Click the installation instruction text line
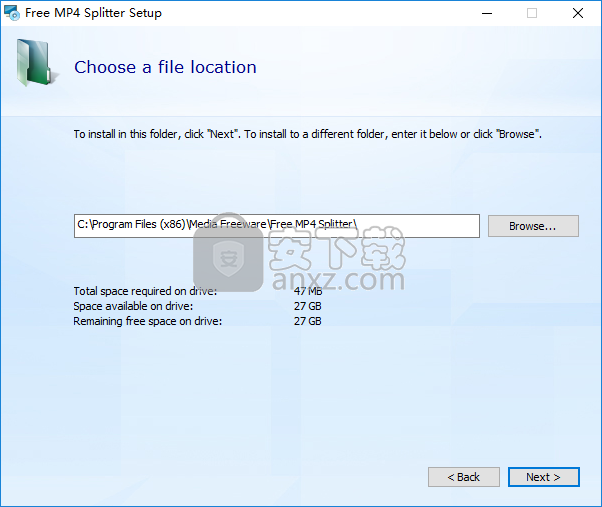 (x=308, y=134)
